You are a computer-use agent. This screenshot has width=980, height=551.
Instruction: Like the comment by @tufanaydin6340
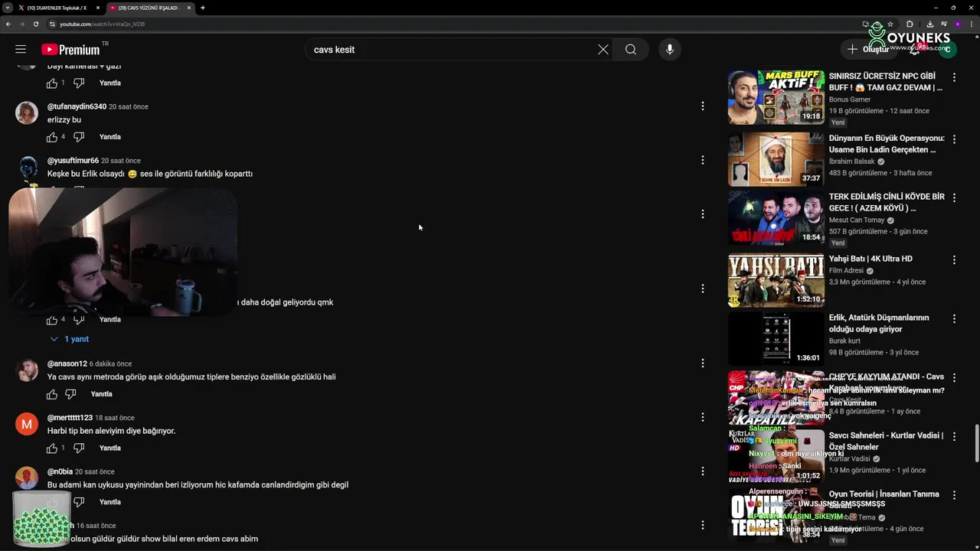(x=52, y=137)
